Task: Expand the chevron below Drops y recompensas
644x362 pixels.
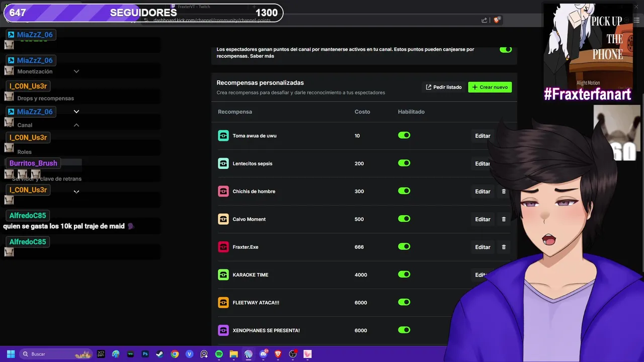Action: (x=76, y=112)
